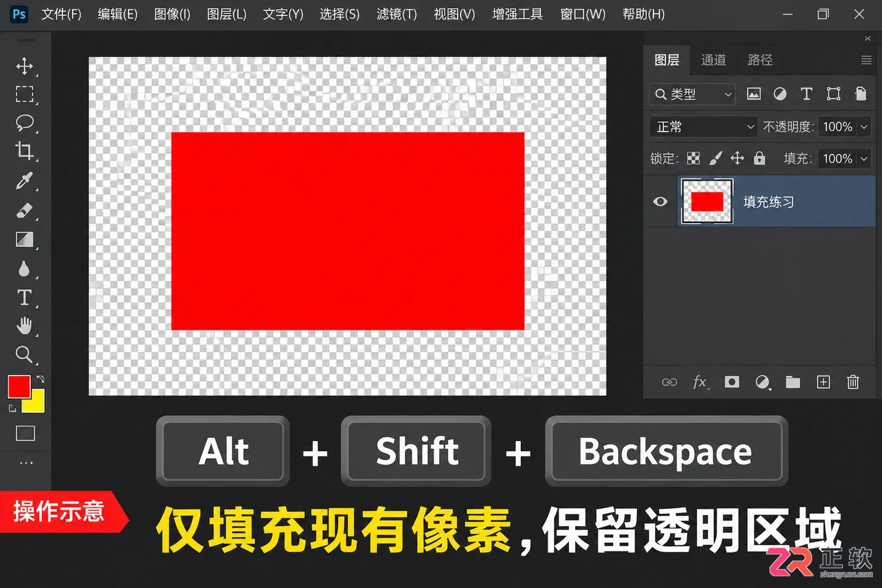Select the Eyedropper tool

(24, 181)
